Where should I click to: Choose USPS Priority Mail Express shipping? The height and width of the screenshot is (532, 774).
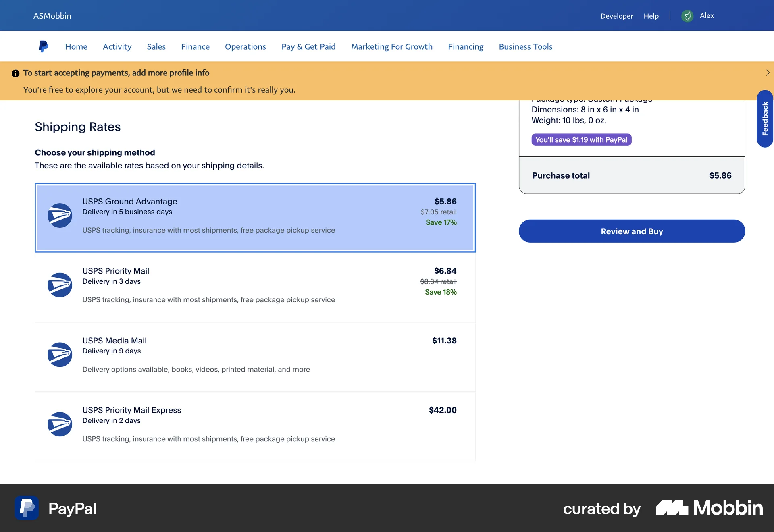255,426
